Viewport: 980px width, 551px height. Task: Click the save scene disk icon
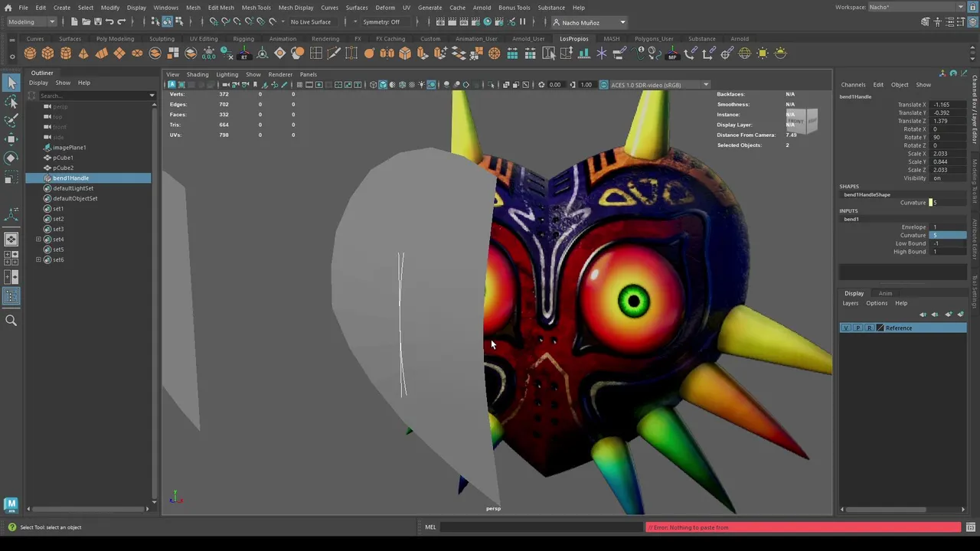pos(97,22)
